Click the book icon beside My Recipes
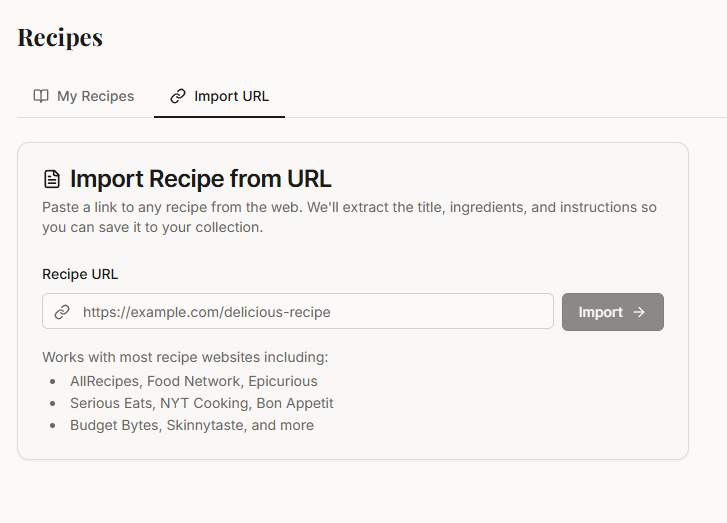727x523 pixels. click(x=41, y=96)
